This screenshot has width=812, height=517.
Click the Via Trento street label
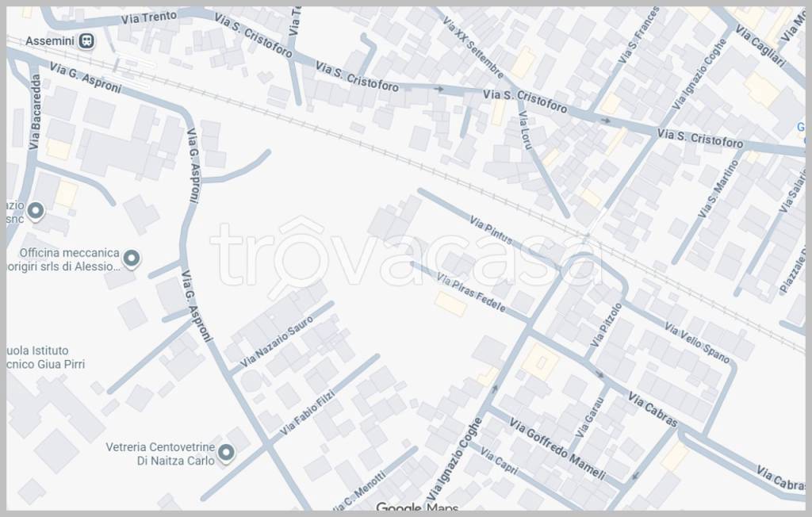[150, 17]
